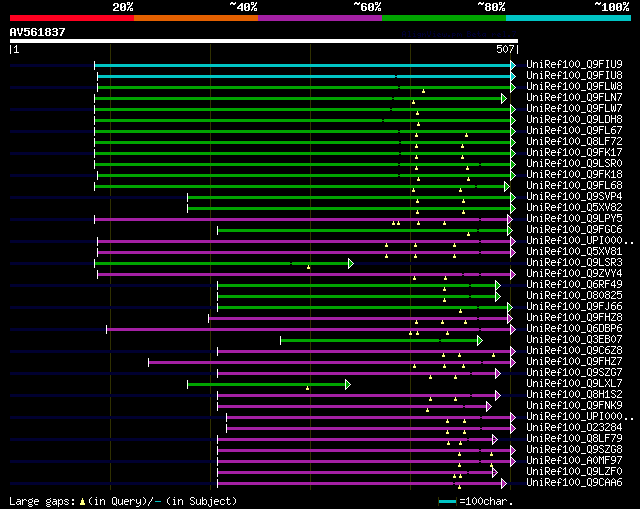The width and height of the screenshot is (640, 509).
Task: Select the UniRef100_Q5XV81 label
Action: click(574, 252)
